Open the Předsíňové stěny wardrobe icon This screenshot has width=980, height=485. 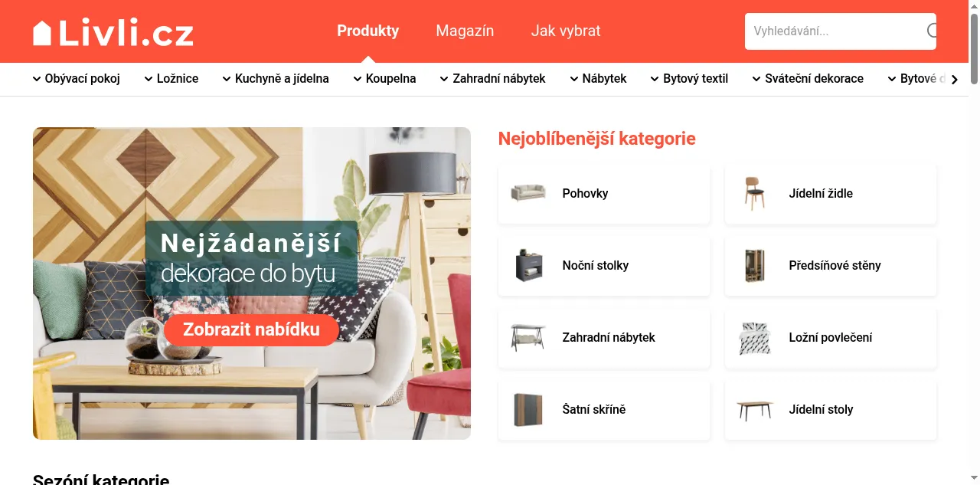[x=755, y=265]
